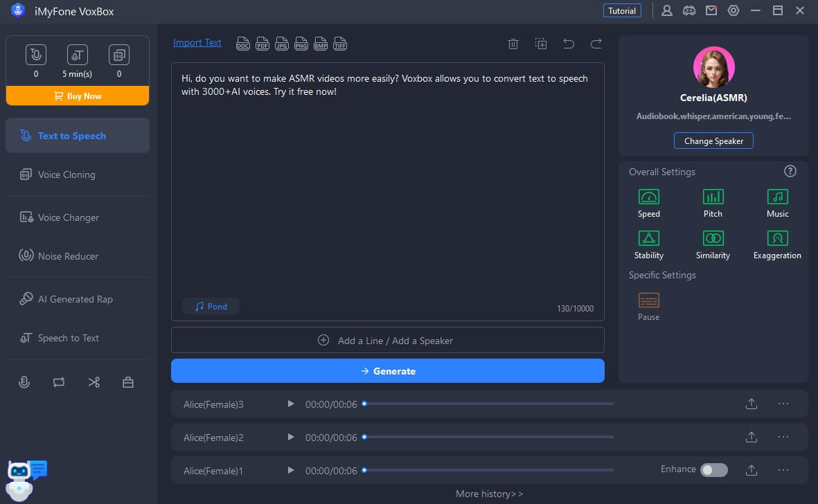818x504 pixels.
Task: Open the Discord community icon
Action: (x=689, y=10)
